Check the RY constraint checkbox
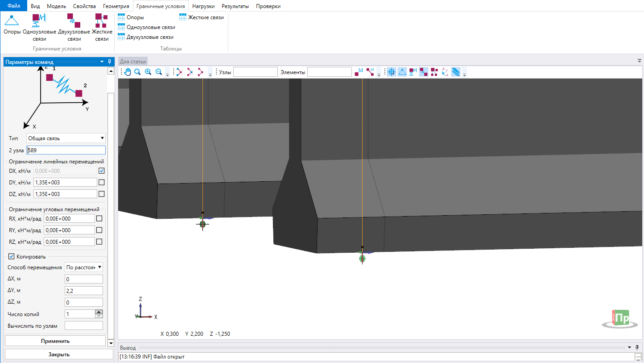Viewport: 644px width, 363px height. [99, 230]
